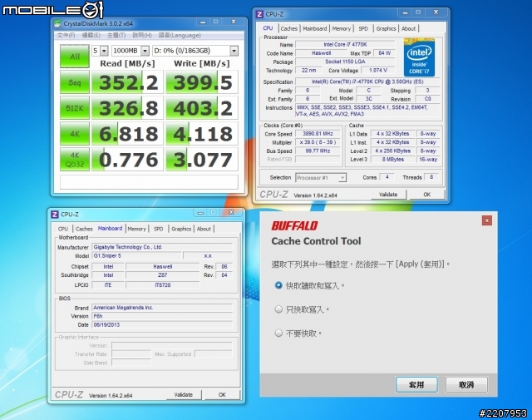Switch to the Graphics tab in the top CPU-Z window
This screenshot has height=420, width=532.
coord(386,29)
